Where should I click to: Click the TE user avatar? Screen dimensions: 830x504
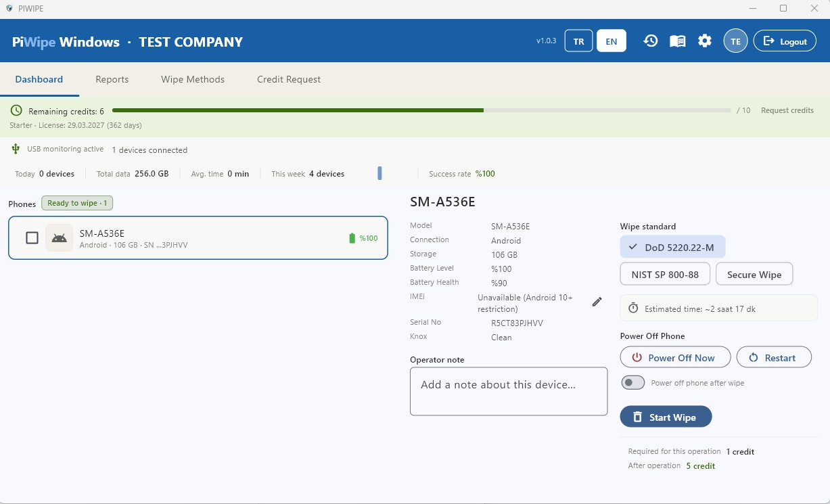tap(735, 41)
